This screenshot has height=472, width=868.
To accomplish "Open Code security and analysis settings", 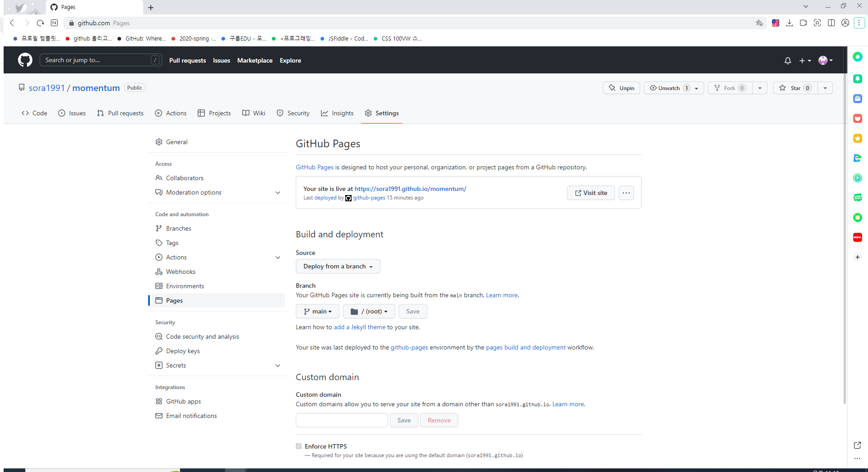I will 218,336.
